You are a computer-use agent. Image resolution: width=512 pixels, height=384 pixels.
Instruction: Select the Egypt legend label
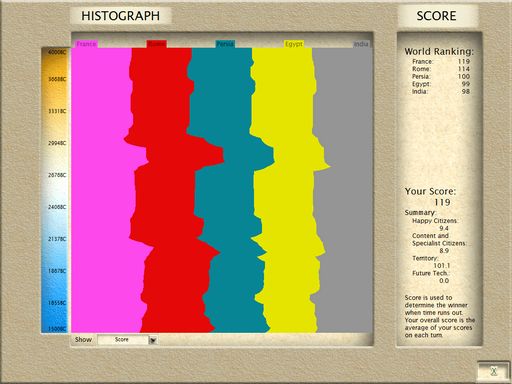tap(294, 44)
